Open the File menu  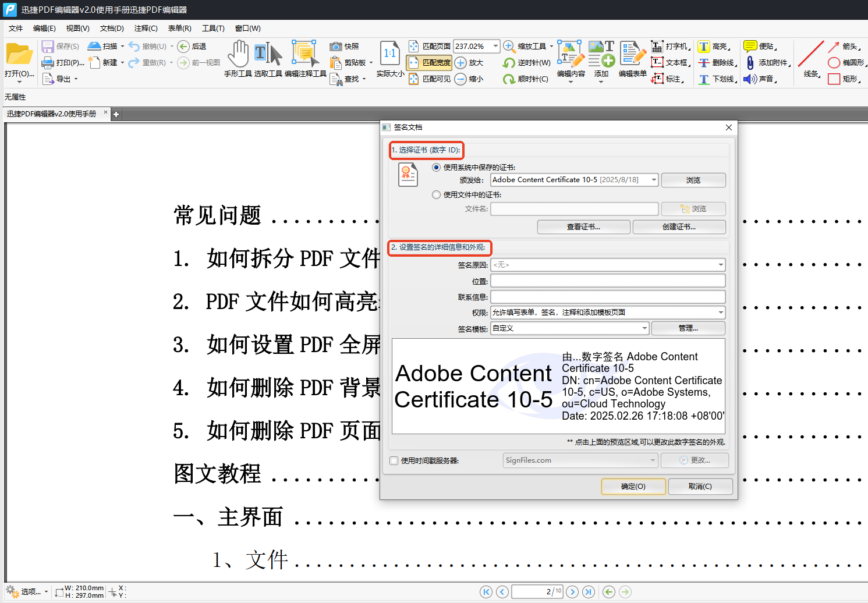(16, 28)
